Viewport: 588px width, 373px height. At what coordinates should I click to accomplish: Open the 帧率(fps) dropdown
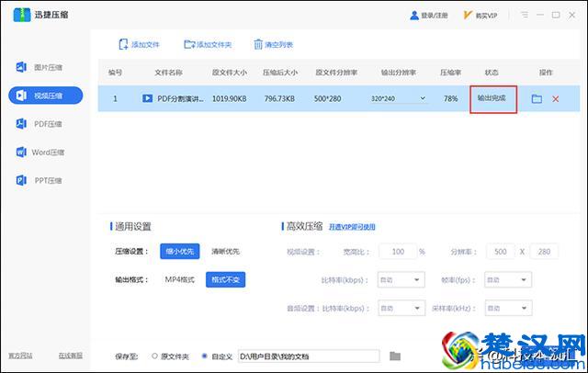[508, 279]
